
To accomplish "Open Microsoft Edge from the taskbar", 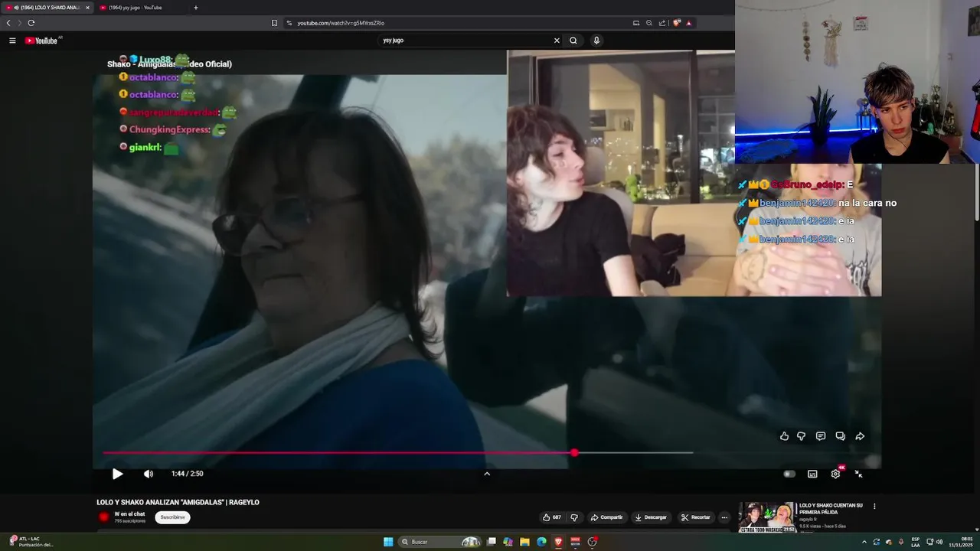I will click(x=541, y=542).
